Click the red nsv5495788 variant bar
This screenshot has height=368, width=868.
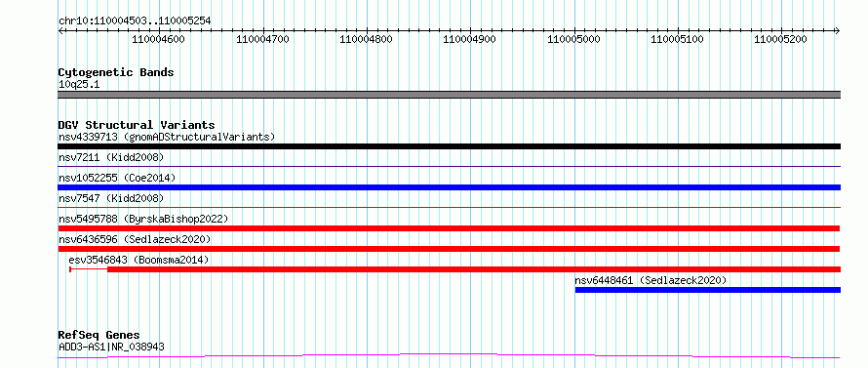pos(449,228)
